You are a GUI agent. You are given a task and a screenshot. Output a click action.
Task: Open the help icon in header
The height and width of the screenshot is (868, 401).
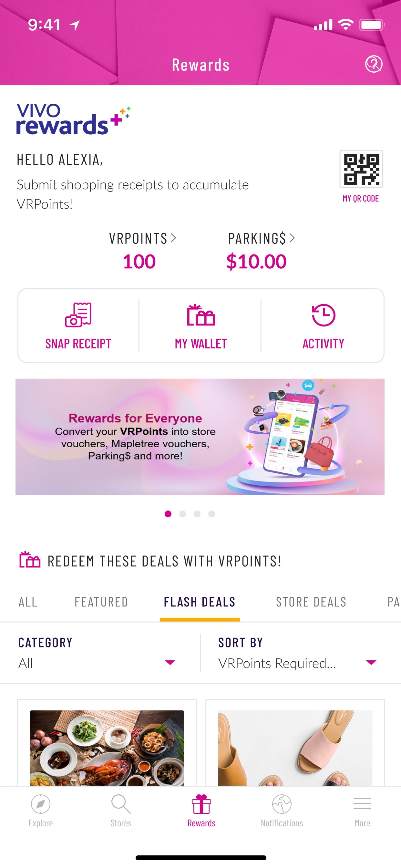pyautogui.click(x=373, y=64)
